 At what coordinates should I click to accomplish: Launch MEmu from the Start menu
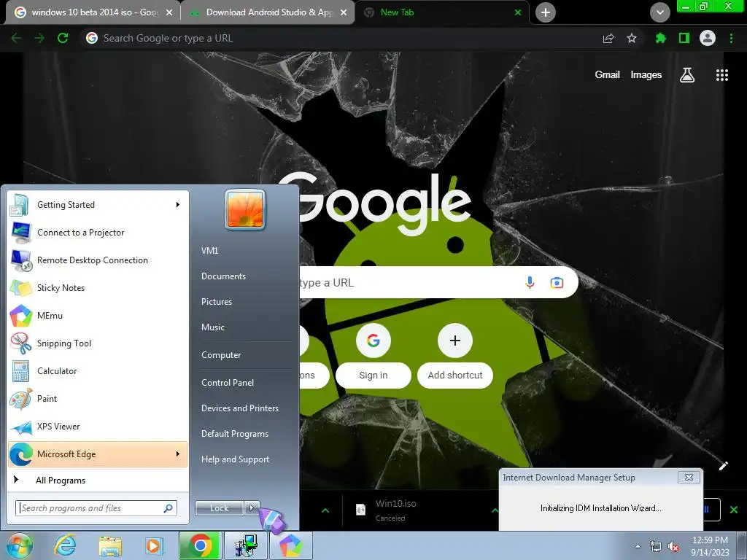98,316
